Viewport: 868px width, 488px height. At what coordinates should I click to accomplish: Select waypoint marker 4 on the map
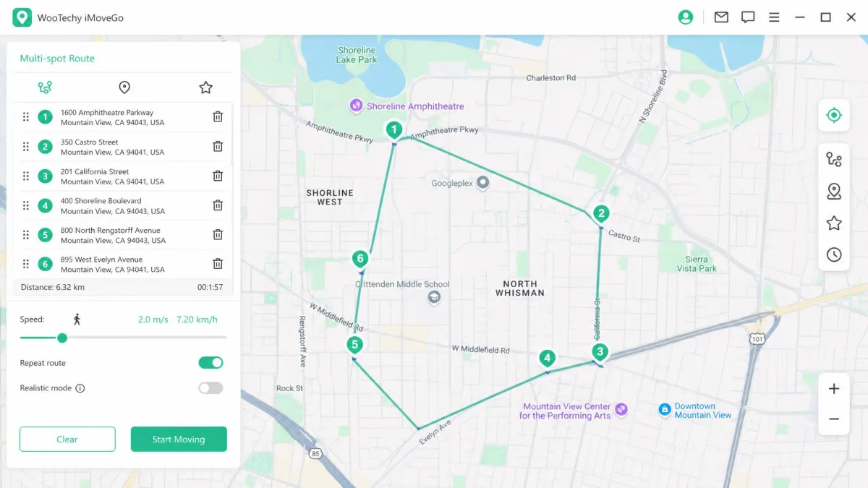548,359
